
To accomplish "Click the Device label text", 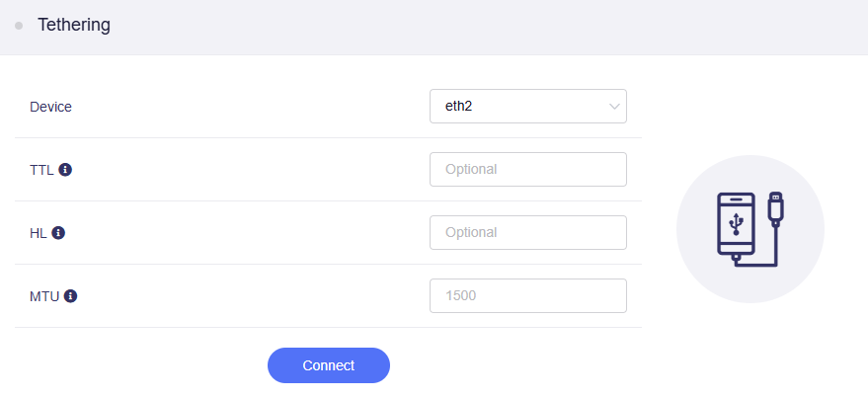I will (50, 107).
